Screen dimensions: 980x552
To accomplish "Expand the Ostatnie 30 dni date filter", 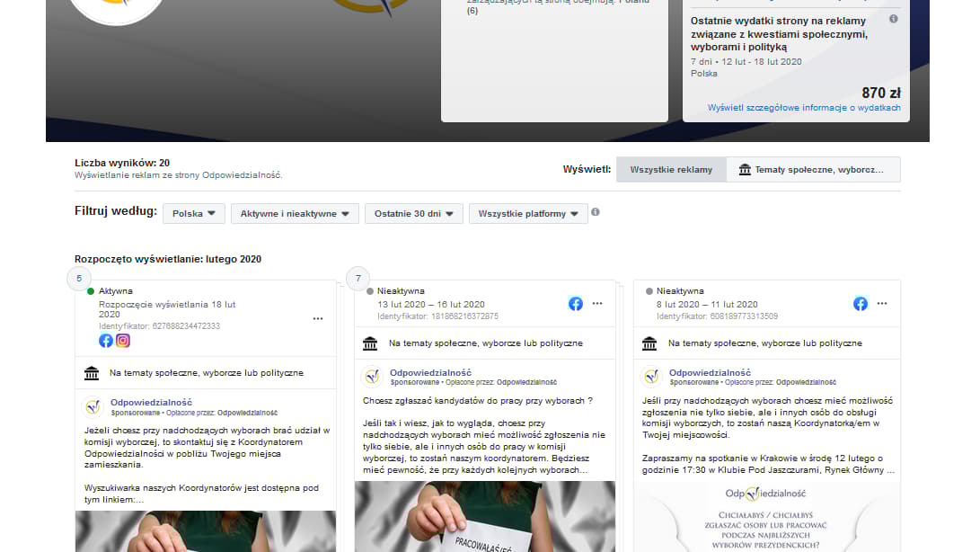I will point(414,213).
